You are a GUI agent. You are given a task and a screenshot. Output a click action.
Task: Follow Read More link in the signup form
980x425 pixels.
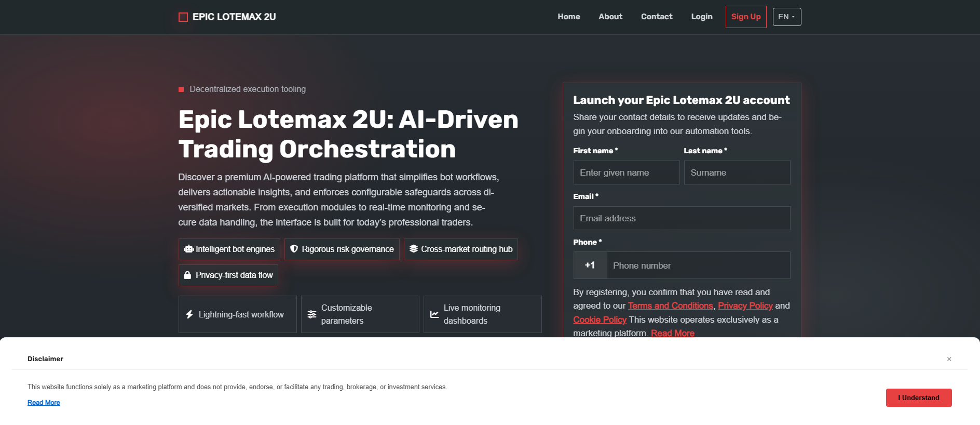(673, 333)
